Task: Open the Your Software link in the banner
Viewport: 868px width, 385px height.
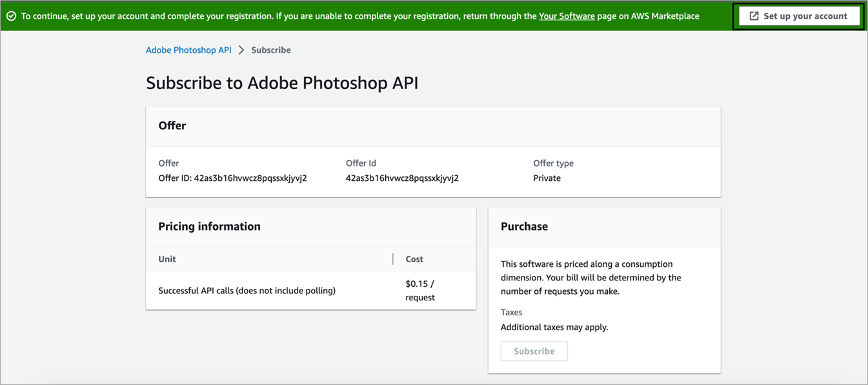Action: (x=567, y=16)
